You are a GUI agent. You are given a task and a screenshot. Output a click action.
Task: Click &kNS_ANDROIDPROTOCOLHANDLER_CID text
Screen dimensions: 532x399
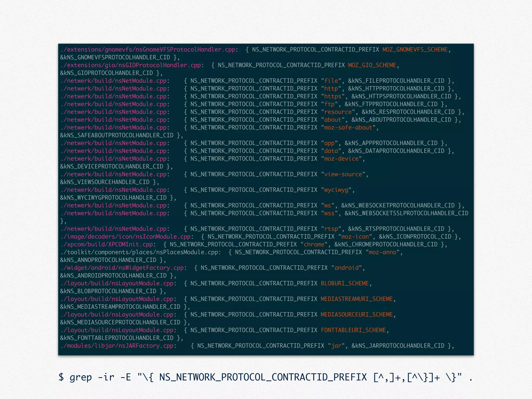(113, 276)
